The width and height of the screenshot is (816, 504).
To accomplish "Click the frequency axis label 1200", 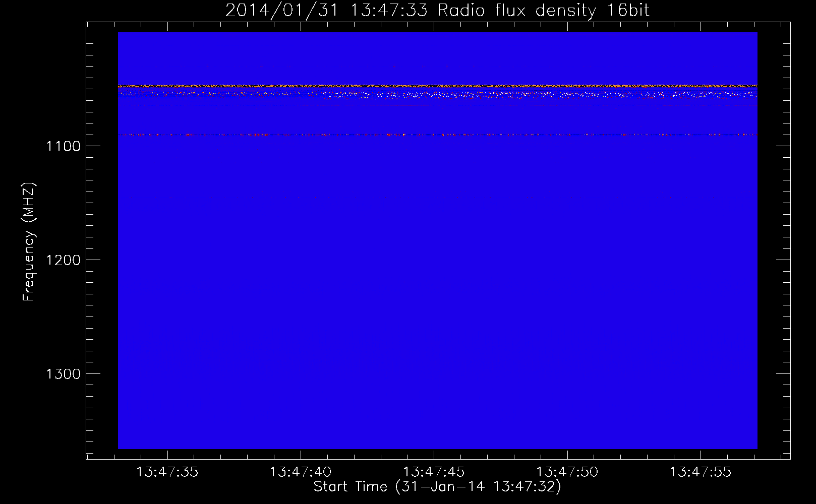I will [64, 260].
